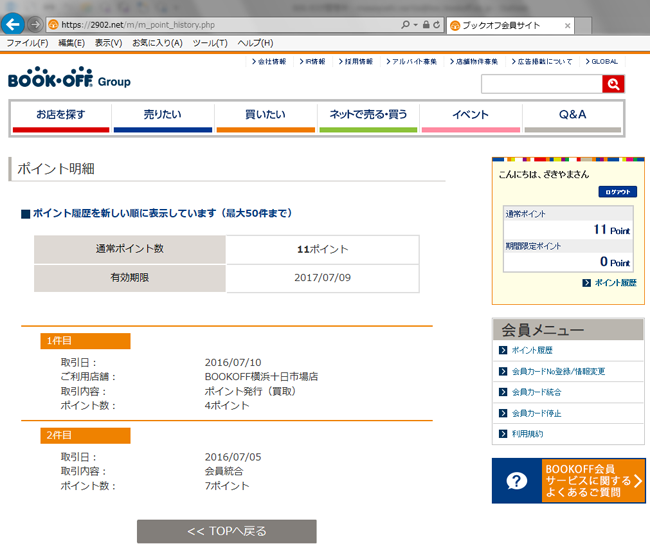Select the 買いたい navigation tab
The width and height of the screenshot is (650, 546).
[265, 118]
